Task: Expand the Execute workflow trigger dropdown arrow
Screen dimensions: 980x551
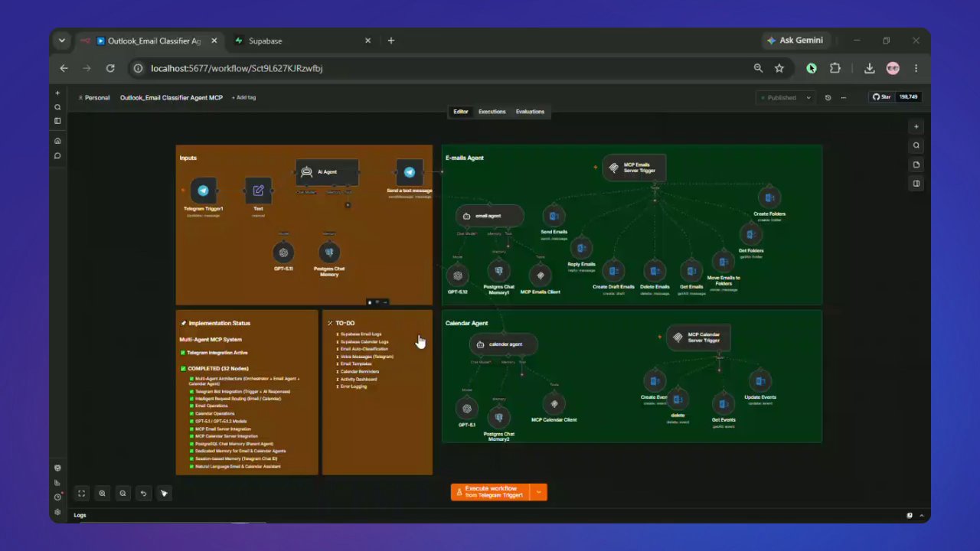Action: coord(539,492)
